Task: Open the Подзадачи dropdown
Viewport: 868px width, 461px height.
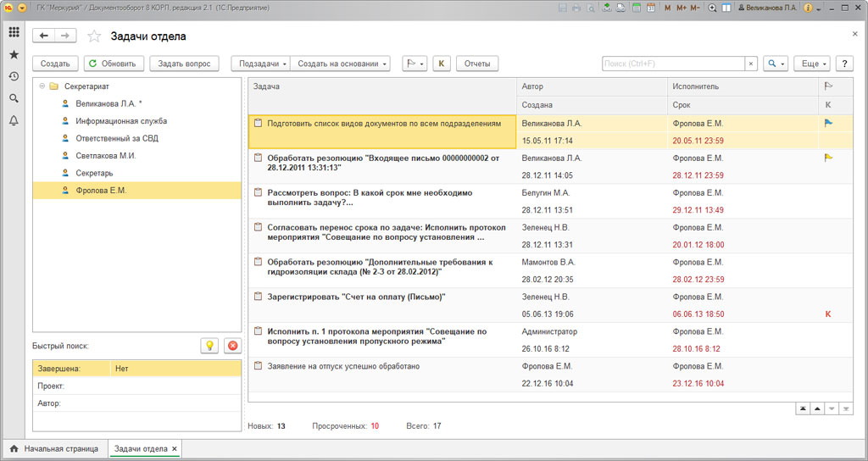Action: 260,64
